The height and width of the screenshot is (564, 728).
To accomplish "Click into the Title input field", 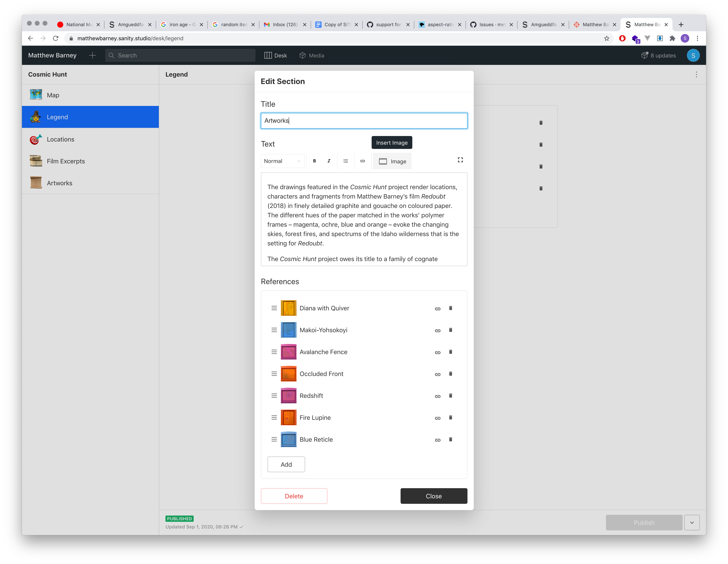I will pos(364,121).
